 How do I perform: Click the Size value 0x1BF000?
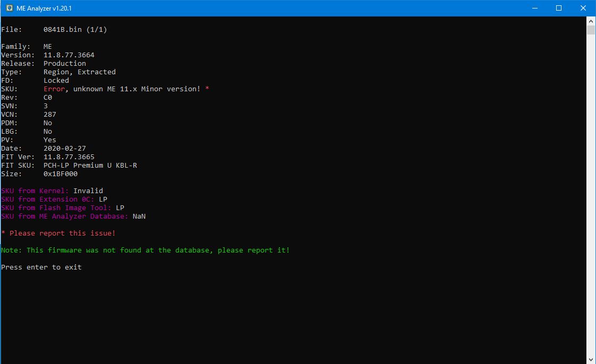click(x=61, y=174)
